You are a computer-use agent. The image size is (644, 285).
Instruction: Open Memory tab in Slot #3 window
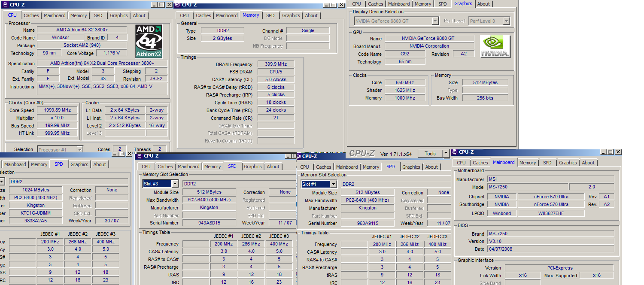(213, 167)
